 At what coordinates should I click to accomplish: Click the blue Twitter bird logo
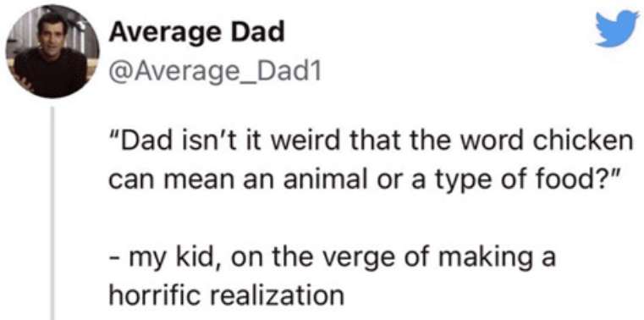617,29
